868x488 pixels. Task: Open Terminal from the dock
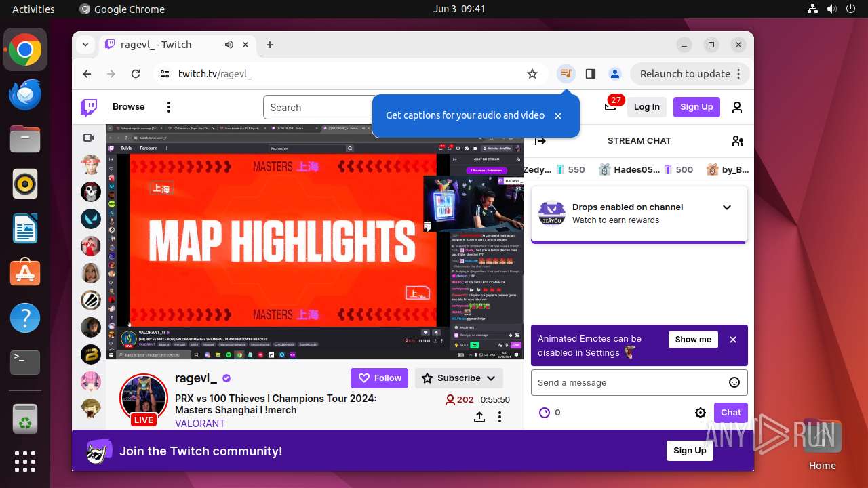point(25,363)
